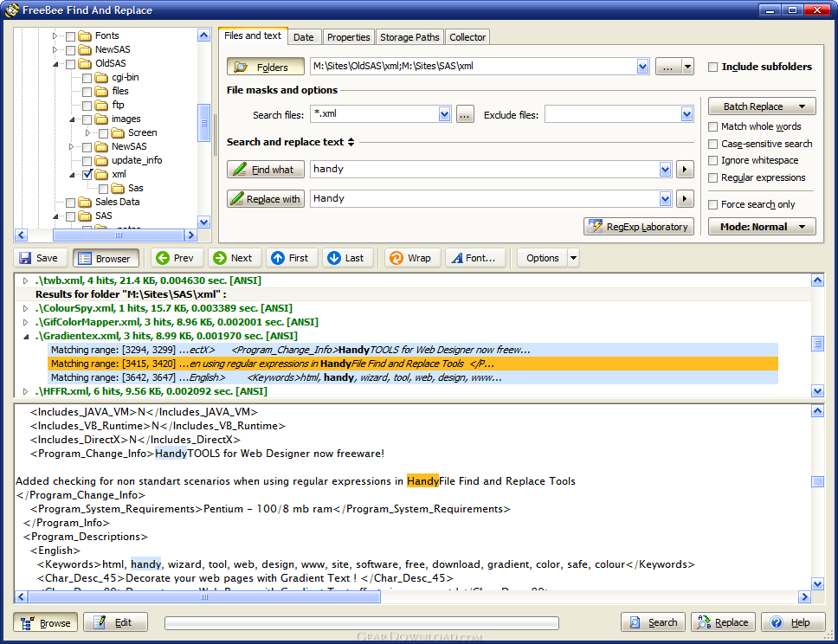The height and width of the screenshot is (644, 838).
Task: Expand the HFFR.xml result row
Action: [x=25, y=392]
